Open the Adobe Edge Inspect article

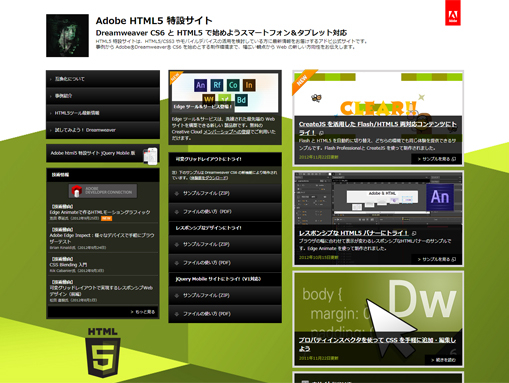(102, 238)
